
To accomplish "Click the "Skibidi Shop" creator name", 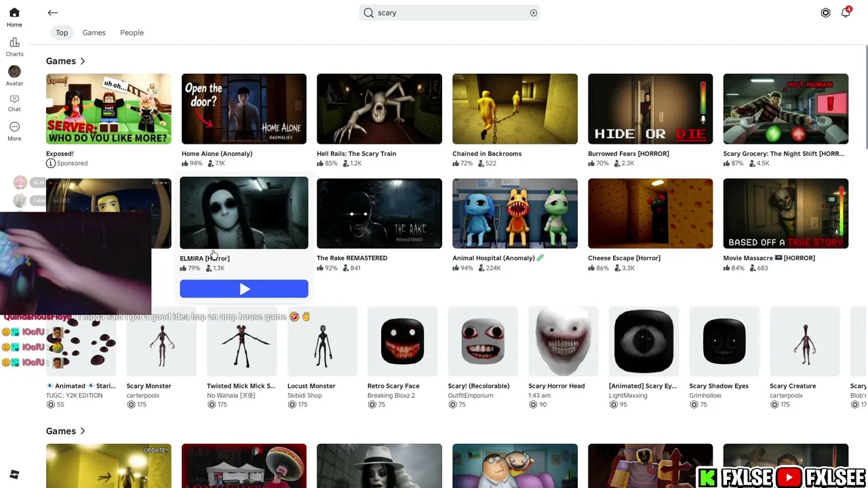I will 304,396.
